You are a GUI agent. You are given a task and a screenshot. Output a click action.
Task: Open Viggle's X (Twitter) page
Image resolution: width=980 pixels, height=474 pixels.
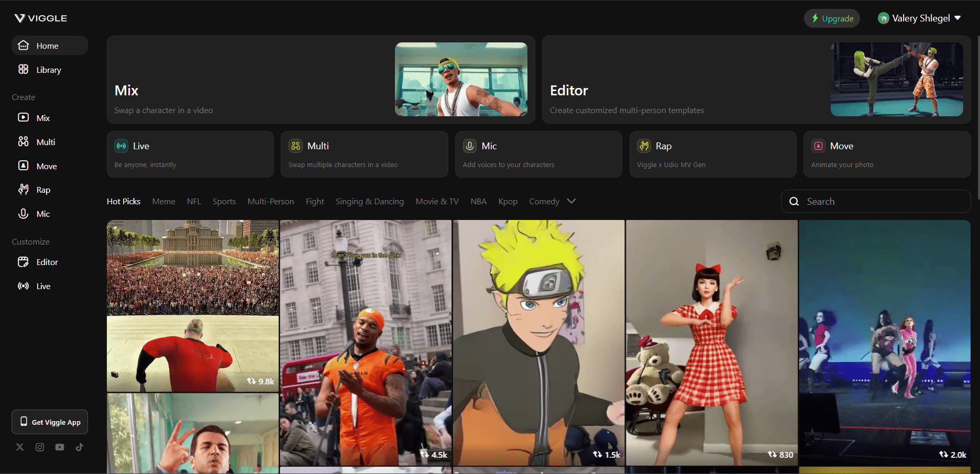pos(20,447)
